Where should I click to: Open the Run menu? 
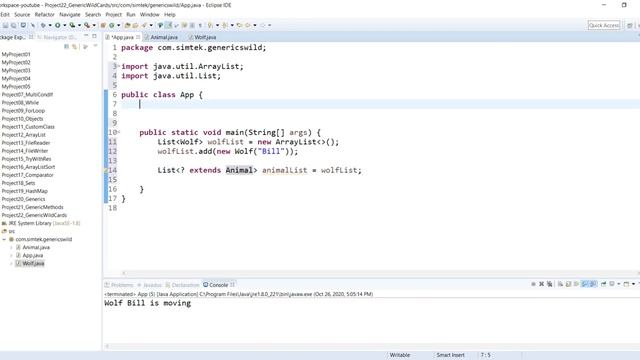pyautogui.click(x=131, y=14)
